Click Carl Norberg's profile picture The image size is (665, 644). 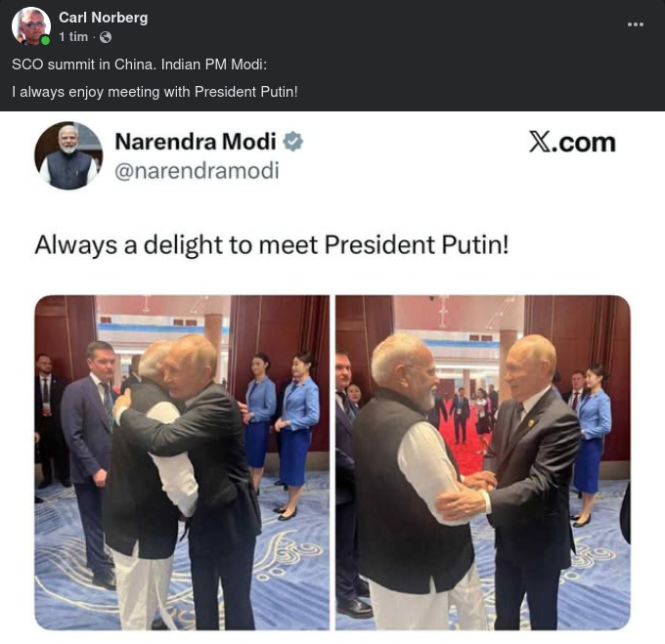click(x=30, y=26)
